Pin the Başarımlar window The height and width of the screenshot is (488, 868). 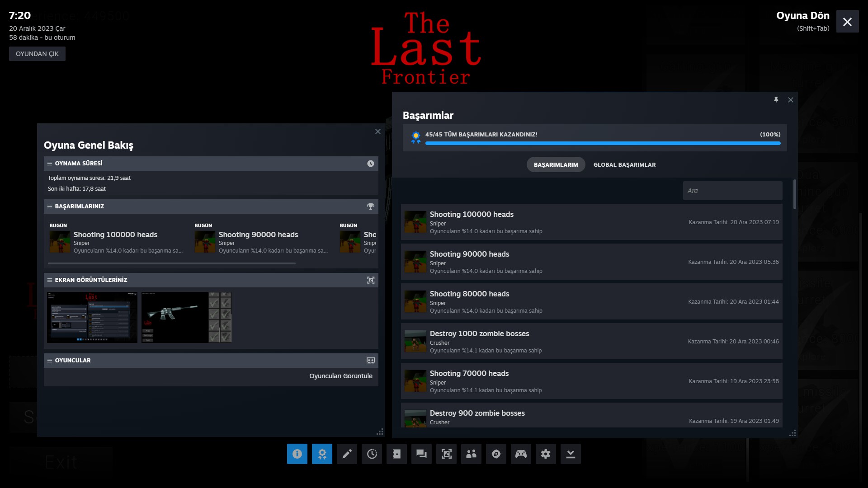click(x=776, y=100)
